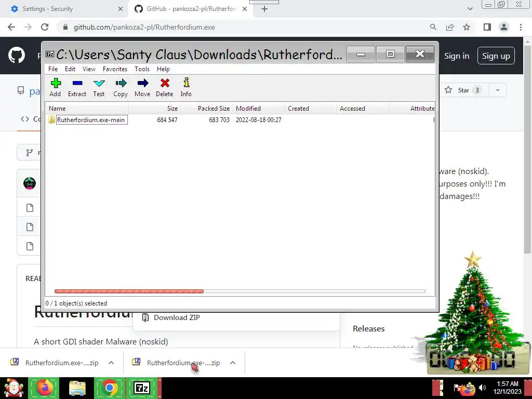Screen dimensions: 532x399
Task: Click the GitHub Sign in link
Action: coord(457,56)
